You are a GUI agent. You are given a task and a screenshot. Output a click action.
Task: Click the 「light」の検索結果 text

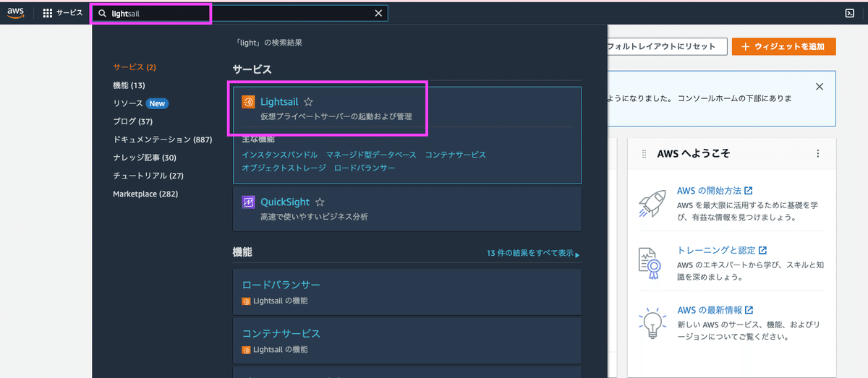coord(268,43)
